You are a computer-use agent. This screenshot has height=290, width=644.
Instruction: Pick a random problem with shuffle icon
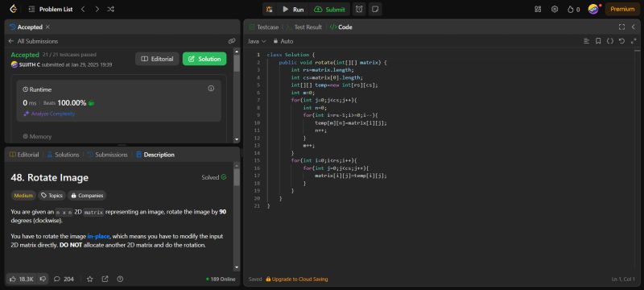coord(111,9)
